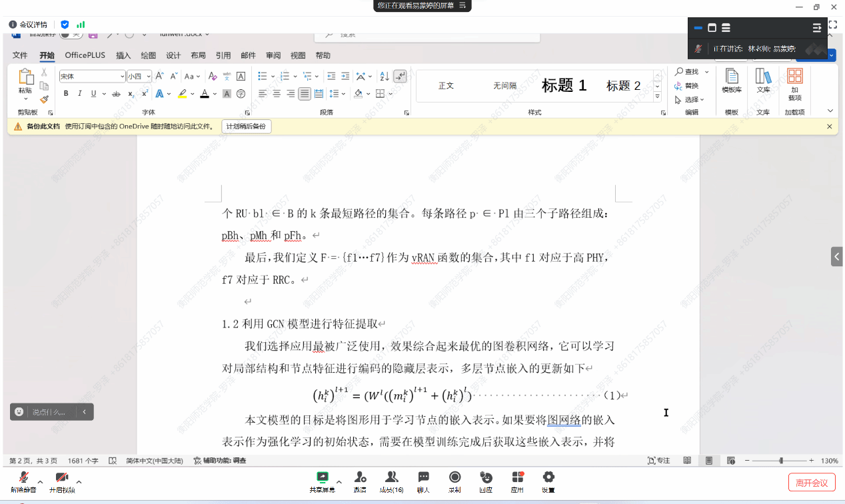Center align the paragraph
Viewport: 845px width, 504px height.
tap(277, 94)
